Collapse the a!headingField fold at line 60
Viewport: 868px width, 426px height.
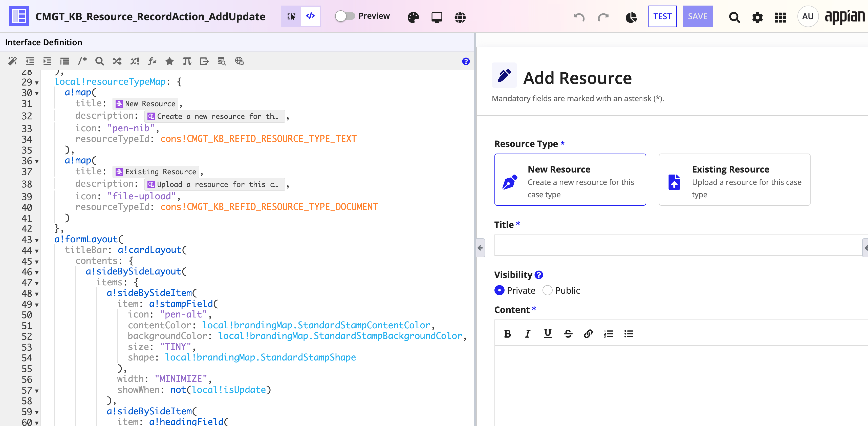point(37,423)
